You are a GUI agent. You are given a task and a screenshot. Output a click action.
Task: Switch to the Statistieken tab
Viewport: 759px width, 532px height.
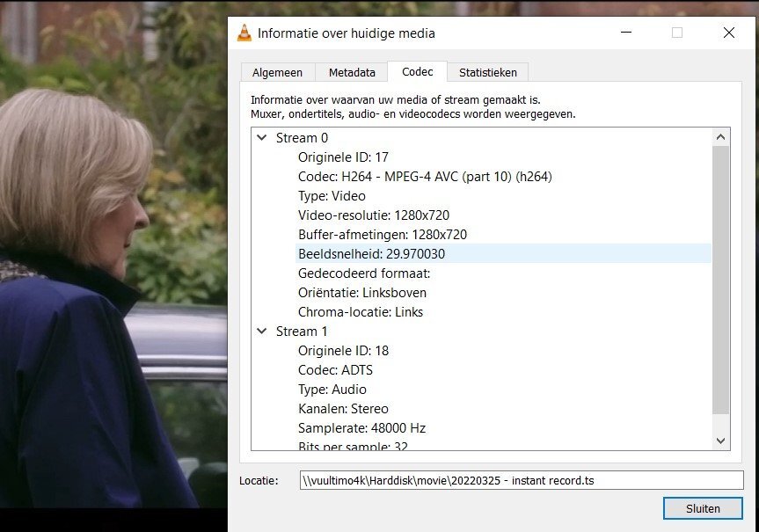click(487, 73)
